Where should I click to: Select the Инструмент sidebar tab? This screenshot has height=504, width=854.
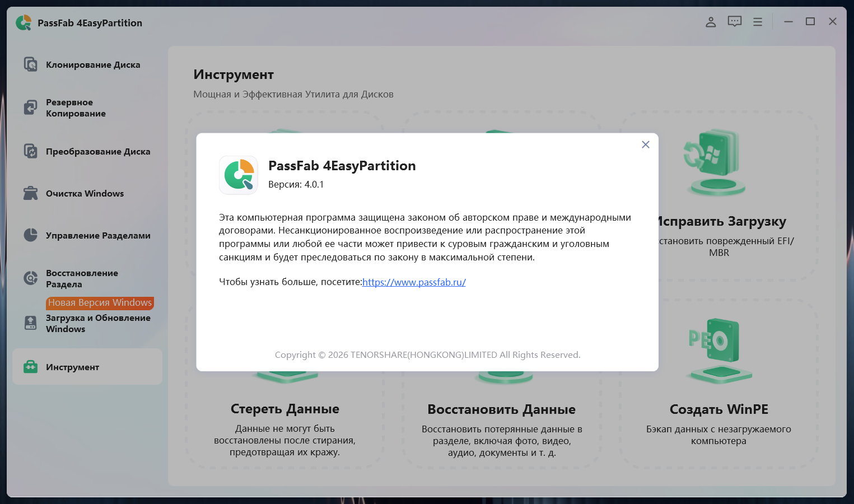(x=87, y=367)
